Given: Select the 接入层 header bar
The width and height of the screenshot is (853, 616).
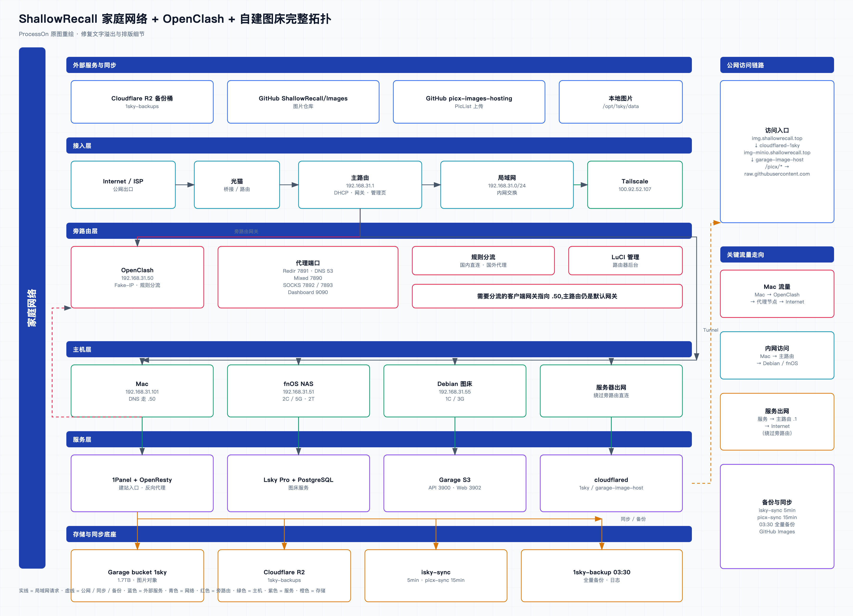Looking at the screenshot, I should point(379,145).
